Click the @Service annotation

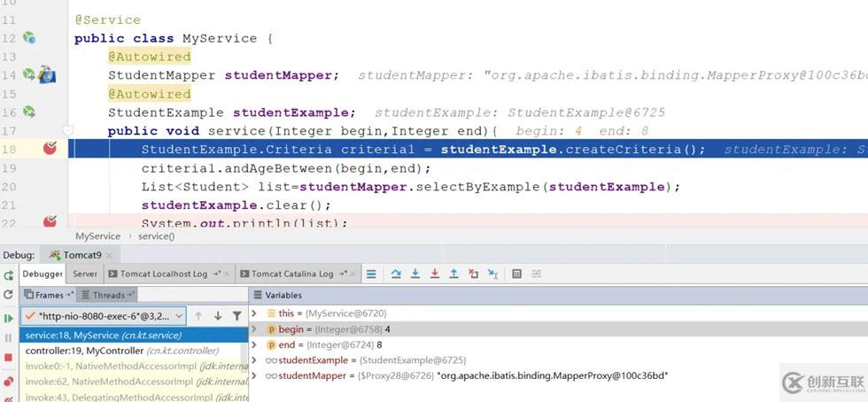[x=108, y=20]
